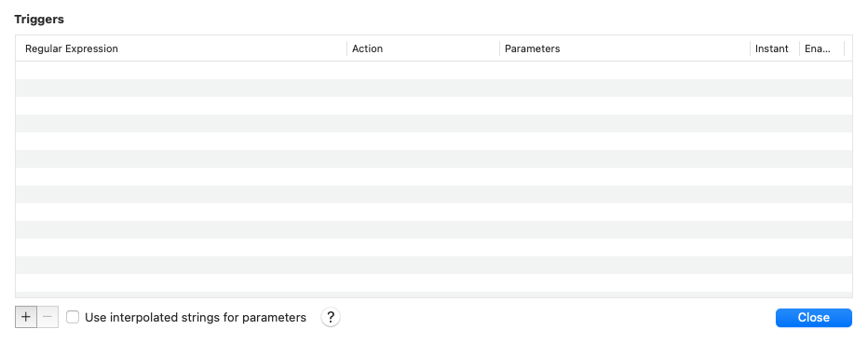Screen dimensions: 868x343
Task: Click divider right of the Ena column
Action: pyautogui.click(x=844, y=48)
